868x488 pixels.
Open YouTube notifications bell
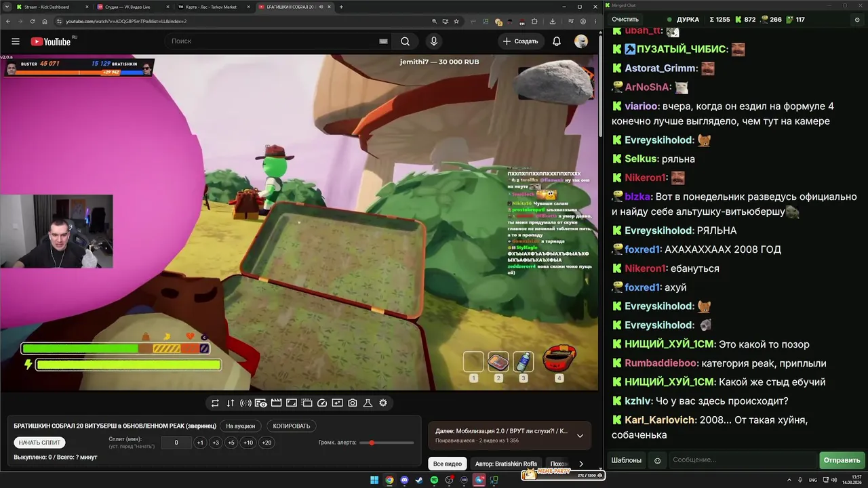click(x=557, y=41)
